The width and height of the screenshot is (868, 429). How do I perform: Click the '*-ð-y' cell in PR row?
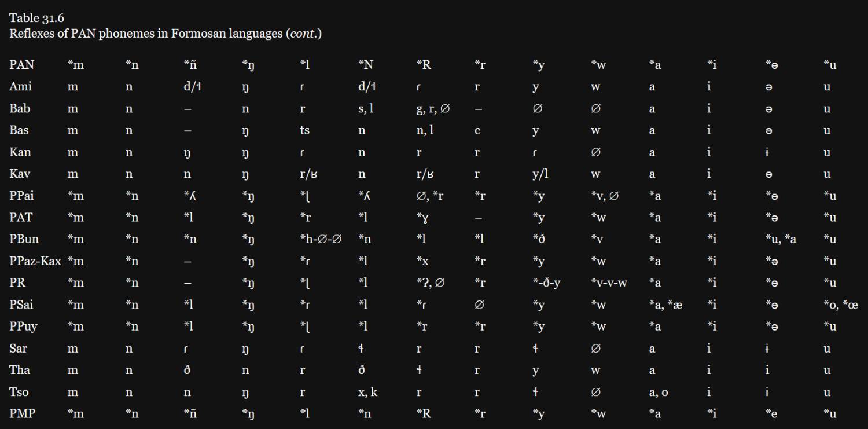point(546,283)
